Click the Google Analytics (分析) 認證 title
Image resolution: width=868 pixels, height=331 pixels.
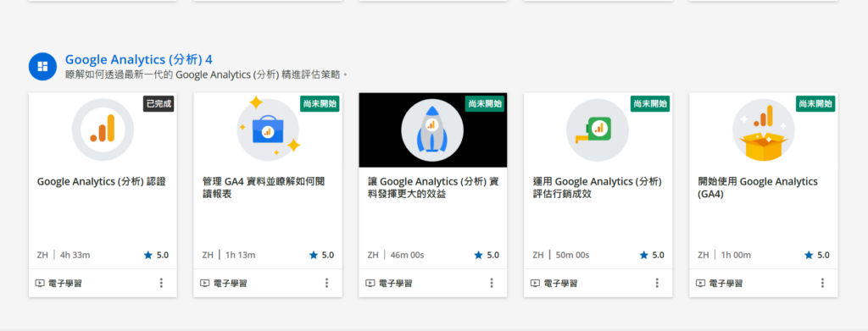coord(102,182)
